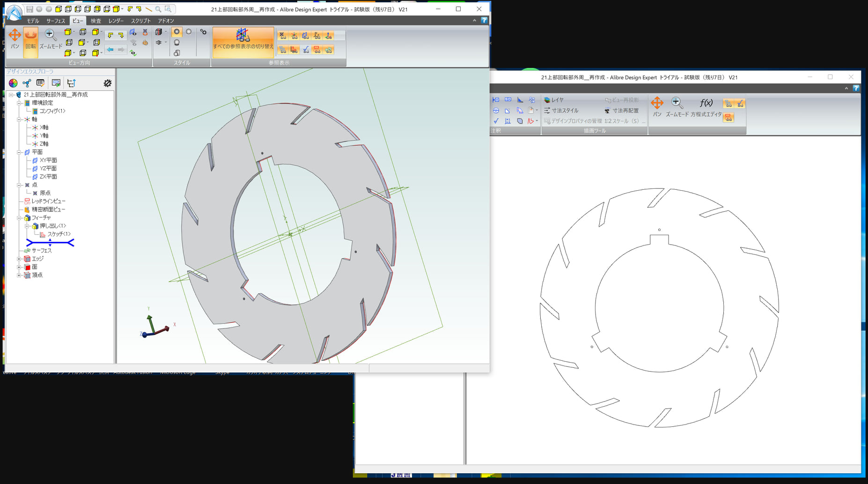Click Layer (レイヤ) button in drawing window
868x484 pixels.
coord(554,100)
